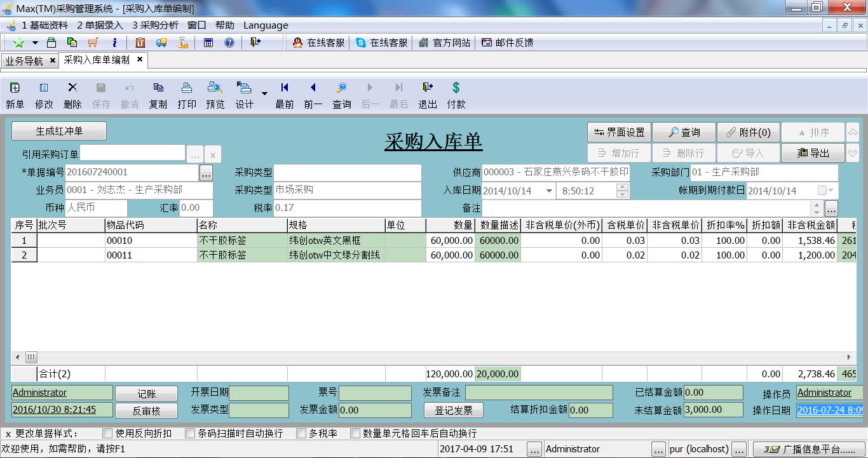The width and height of the screenshot is (868, 458).
Task: Click 邮件反馈 email feedback
Action: pyautogui.click(x=507, y=43)
